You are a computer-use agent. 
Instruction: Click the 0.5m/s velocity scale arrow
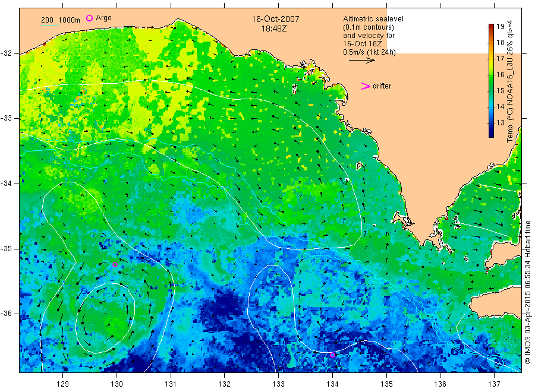point(361,61)
